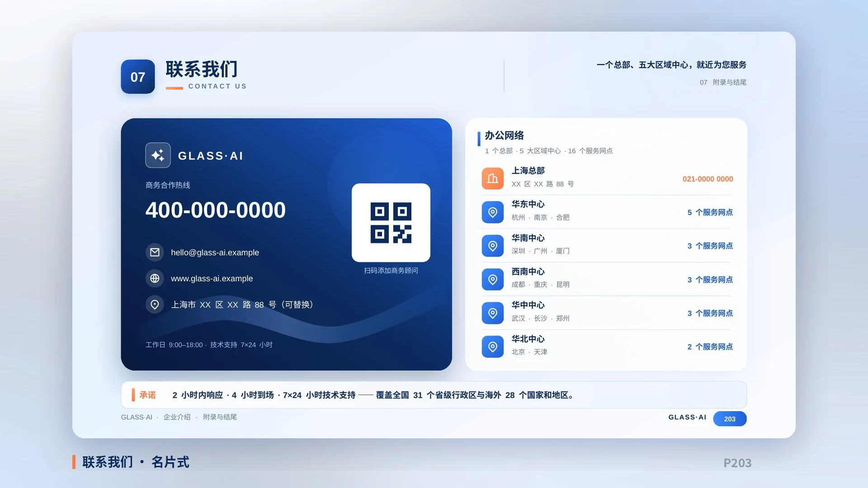
Task: Open the hello@glass-ai.example email link
Action: (215, 253)
